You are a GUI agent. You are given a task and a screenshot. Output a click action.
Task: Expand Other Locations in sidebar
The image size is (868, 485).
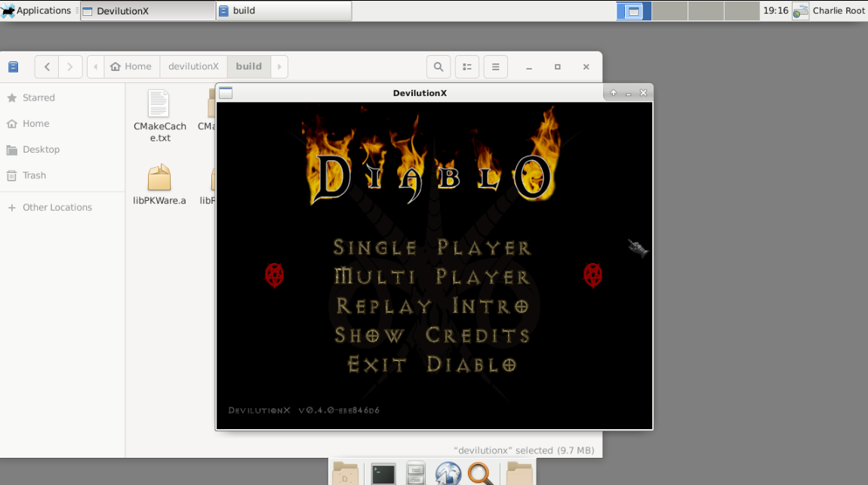click(57, 207)
